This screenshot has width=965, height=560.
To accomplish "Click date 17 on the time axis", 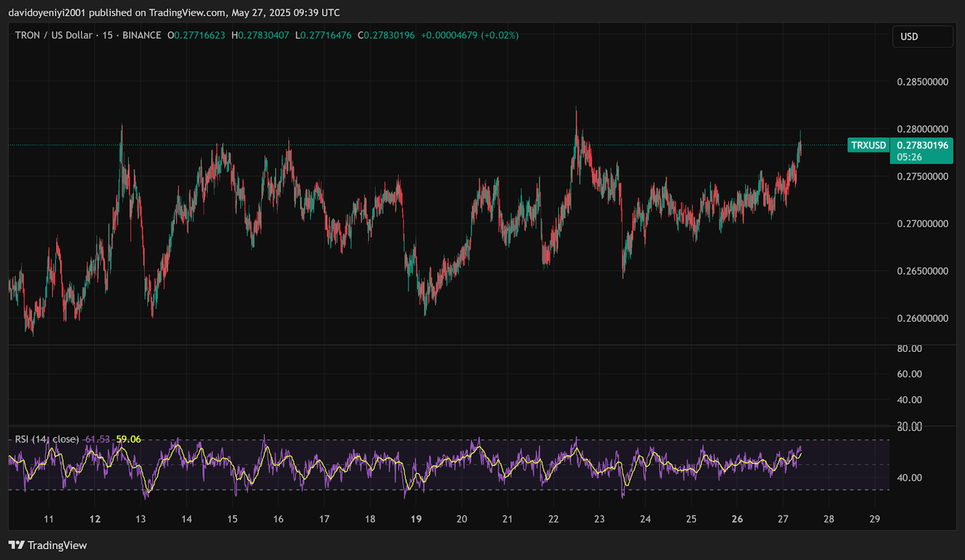I will point(324,519).
